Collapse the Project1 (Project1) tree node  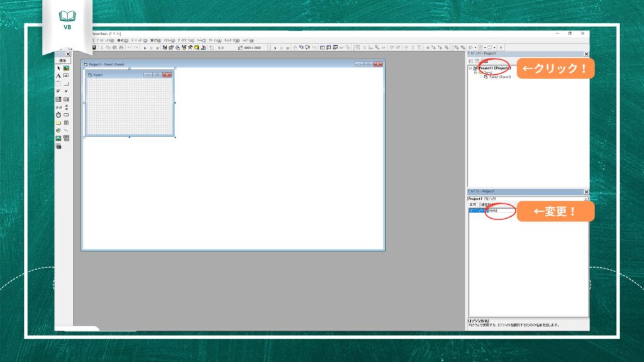click(x=470, y=68)
